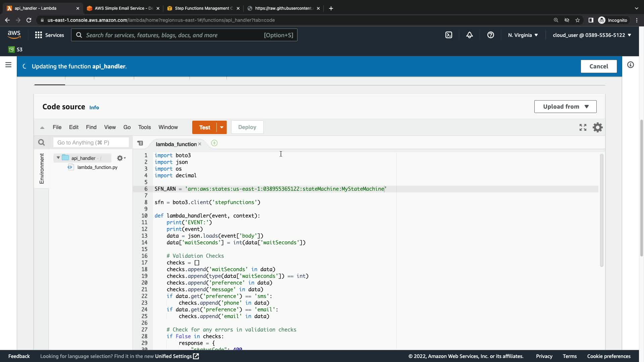
Task: Click the search magnifier in Environment panel
Action: coord(41,142)
